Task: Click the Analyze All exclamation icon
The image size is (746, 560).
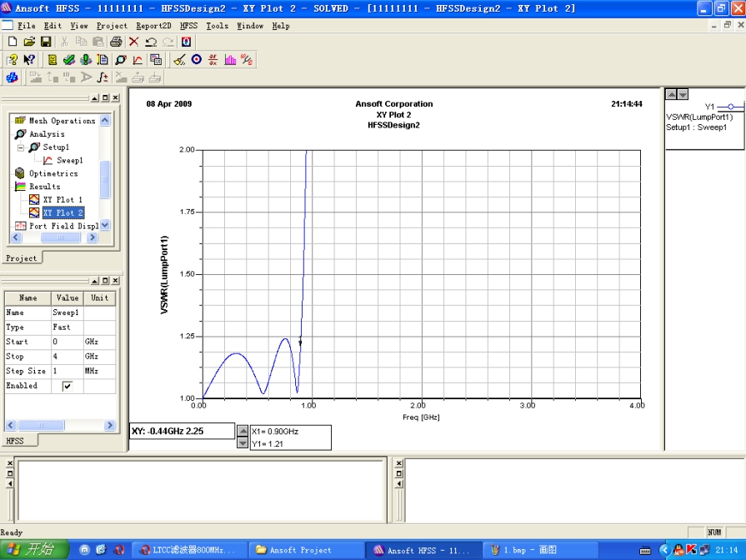Action: pyautogui.click(x=86, y=60)
